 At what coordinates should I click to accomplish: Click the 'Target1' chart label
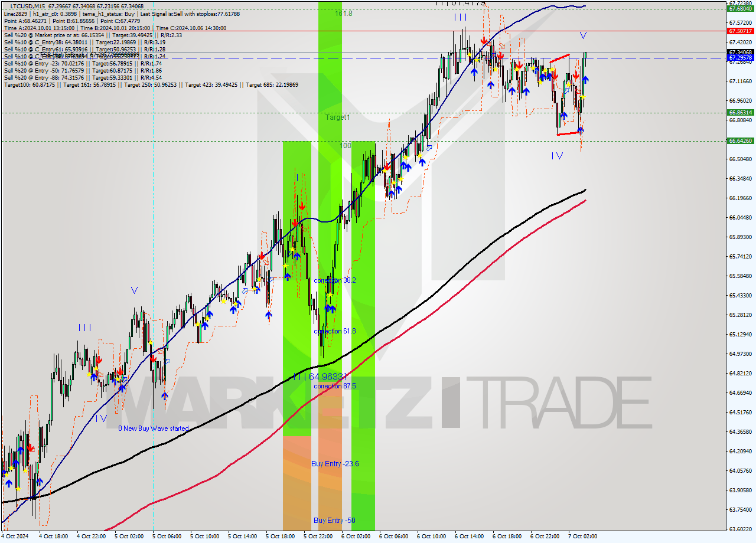(x=337, y=117)
